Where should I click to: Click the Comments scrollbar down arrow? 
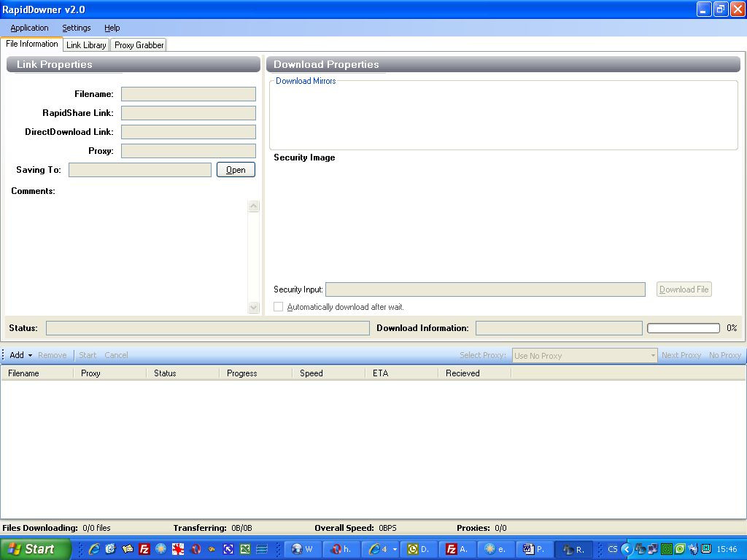click(x=254, y=307)
